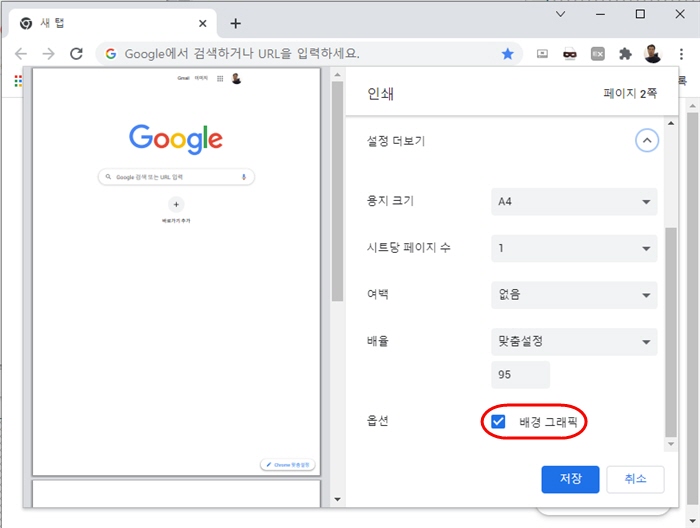700x528 pixels.
Task: Click the 인쇄 dialog title text
Action: [380, 94]
